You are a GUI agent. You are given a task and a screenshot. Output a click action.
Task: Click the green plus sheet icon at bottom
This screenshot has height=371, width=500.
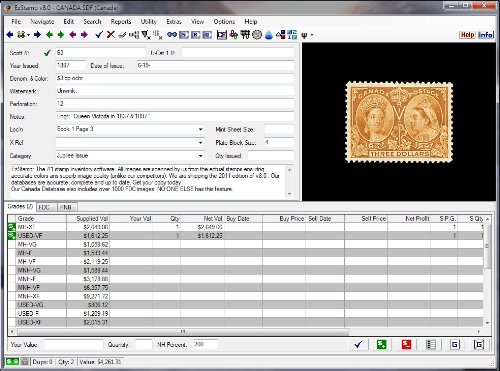[x=382, y=344]
